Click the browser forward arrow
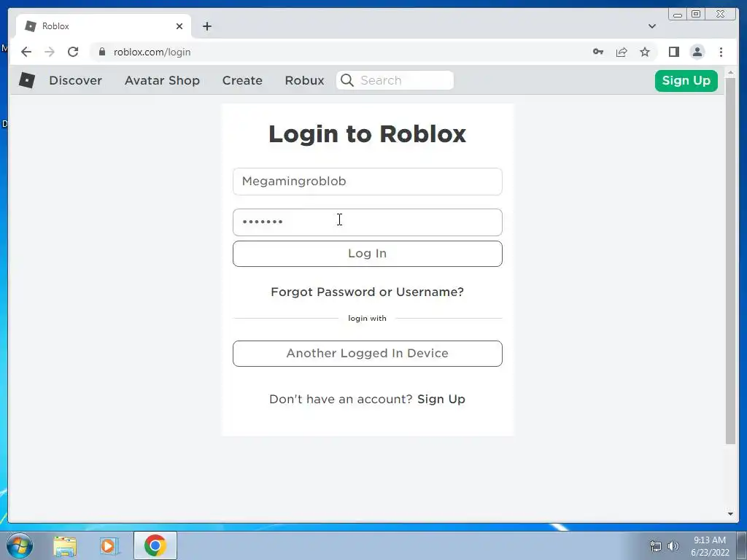The width and height of the screenshot is (747, 560). tap(50, 52)
